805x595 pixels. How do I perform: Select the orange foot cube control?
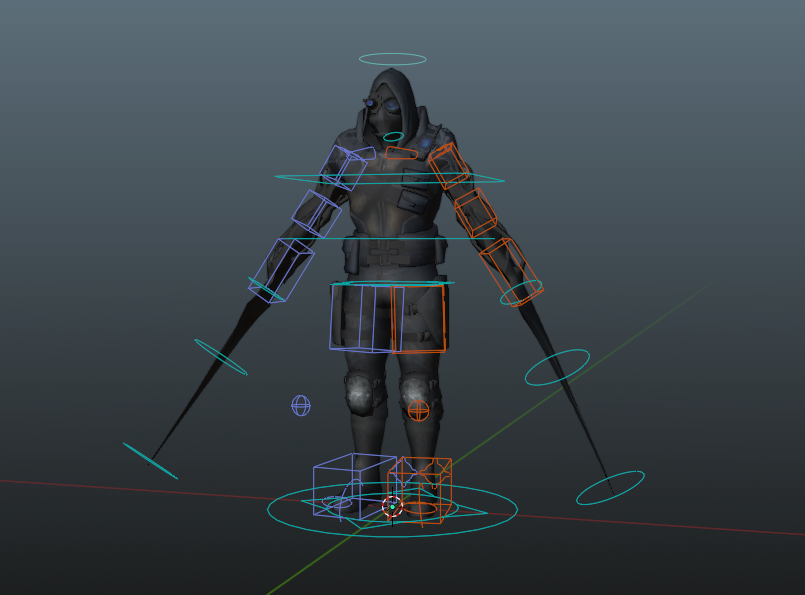[x=419, y=490]
